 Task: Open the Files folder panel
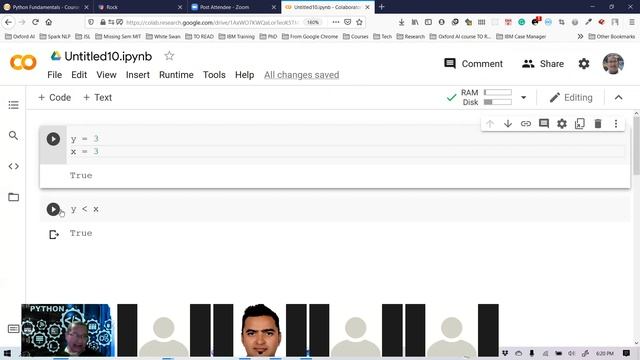(13, 197)
